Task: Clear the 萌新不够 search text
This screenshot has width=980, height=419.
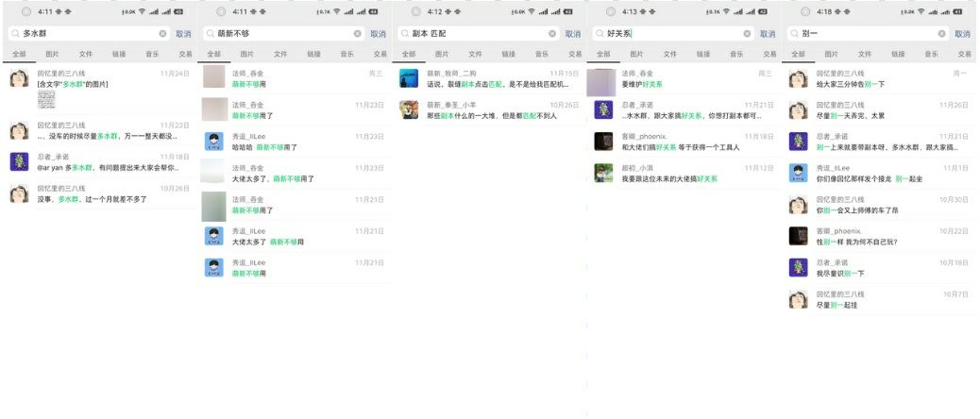Action: pos(358,34)
